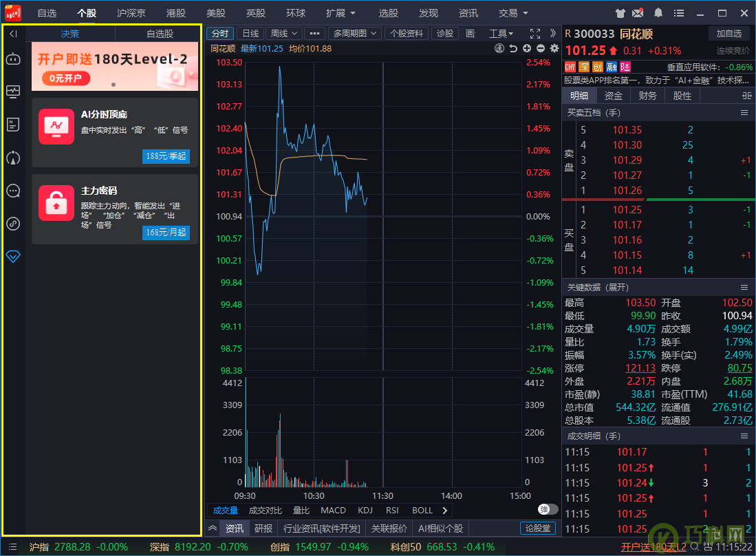The height and width of the screenshot is (556, 756).
Task: Open more periods ellipsis button
Action: (x=315, y=33)
